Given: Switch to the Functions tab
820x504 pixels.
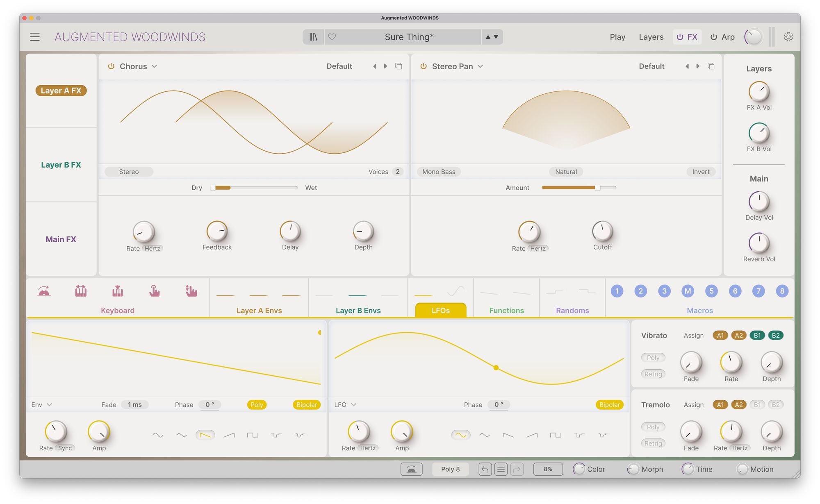Looking at the screenshot, I should [506, 311].
